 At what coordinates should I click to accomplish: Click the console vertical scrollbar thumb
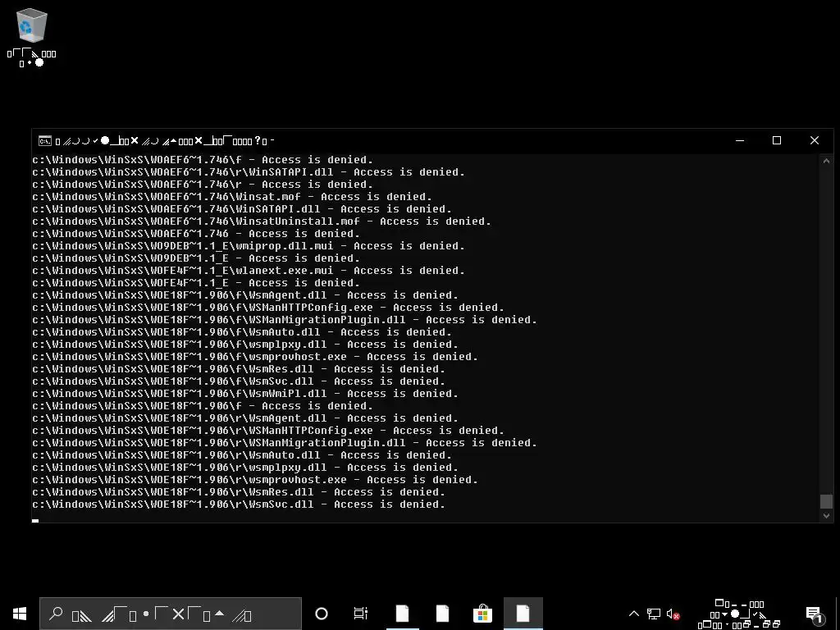826,501
